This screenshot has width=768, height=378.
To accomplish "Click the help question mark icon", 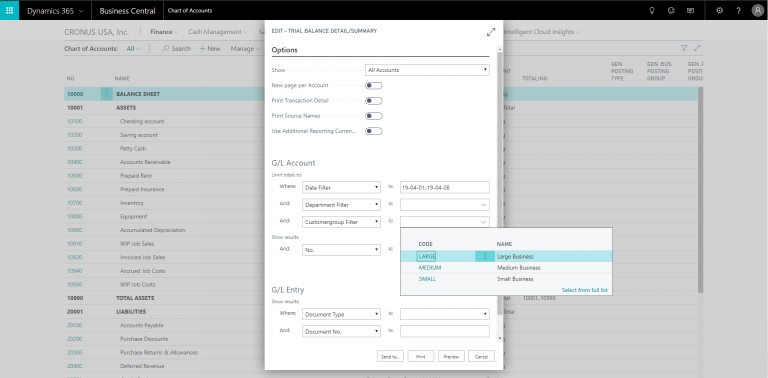I will (x=739, y=10).
